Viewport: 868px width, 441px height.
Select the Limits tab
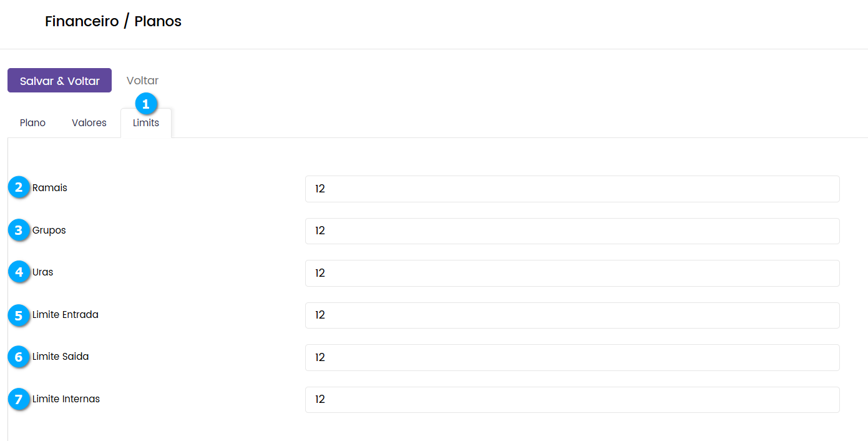146,123
